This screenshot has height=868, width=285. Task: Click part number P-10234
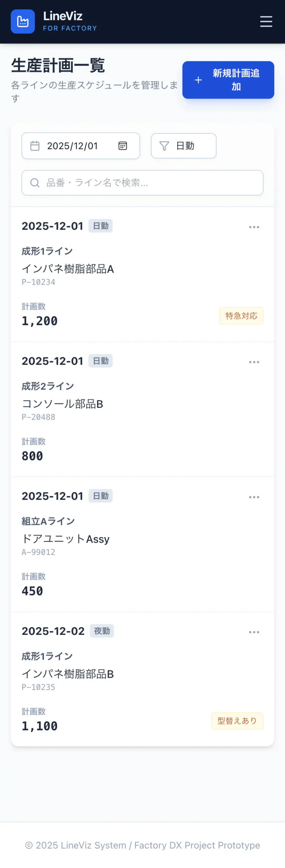pyautogui.click(x=39, y=282)
